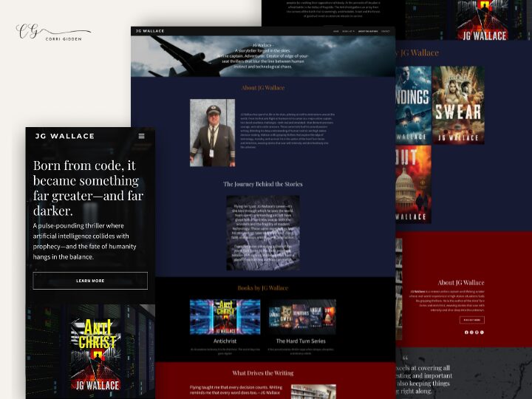Image resolution: width=532 pixels, height=399 pixels.
Task: Select Home in the desktop navigation
Action: point(335,31)
